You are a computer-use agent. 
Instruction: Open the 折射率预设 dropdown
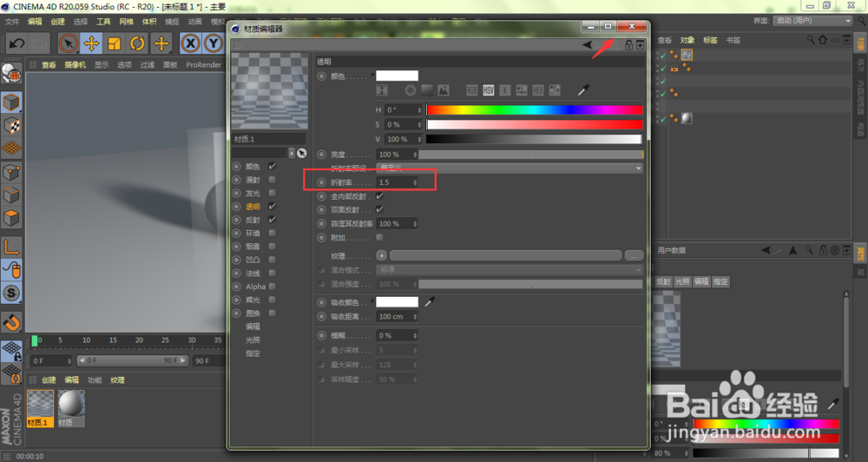pyautogui.click(x=510, y=168)
